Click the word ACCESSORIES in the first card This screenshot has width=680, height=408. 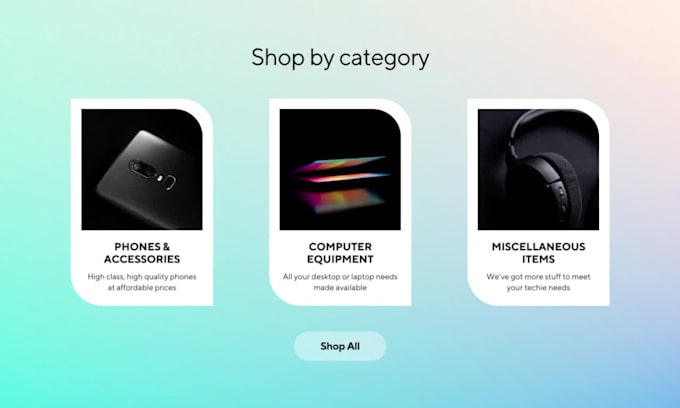click(142, 259)
